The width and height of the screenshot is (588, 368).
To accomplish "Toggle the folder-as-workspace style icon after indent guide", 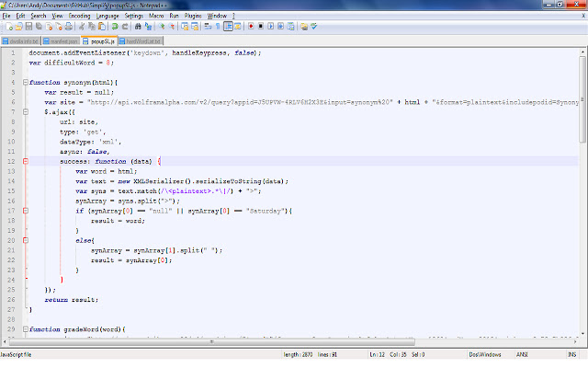I will click(238, 27).
